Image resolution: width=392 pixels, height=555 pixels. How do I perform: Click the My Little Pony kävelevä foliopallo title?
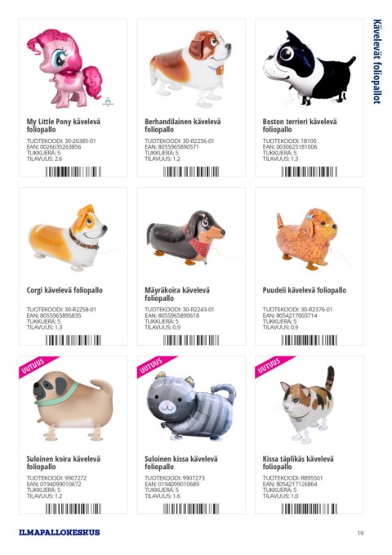pos(64,126)
